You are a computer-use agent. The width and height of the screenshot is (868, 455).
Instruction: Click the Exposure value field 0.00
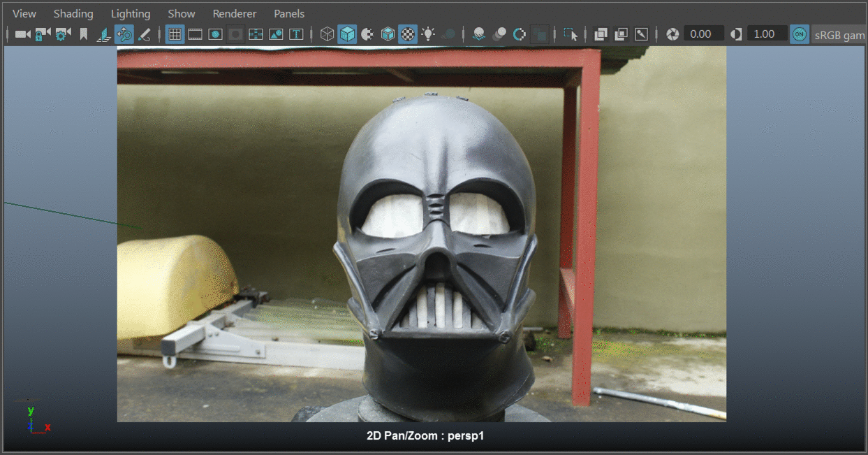click(x=704, y=34)
